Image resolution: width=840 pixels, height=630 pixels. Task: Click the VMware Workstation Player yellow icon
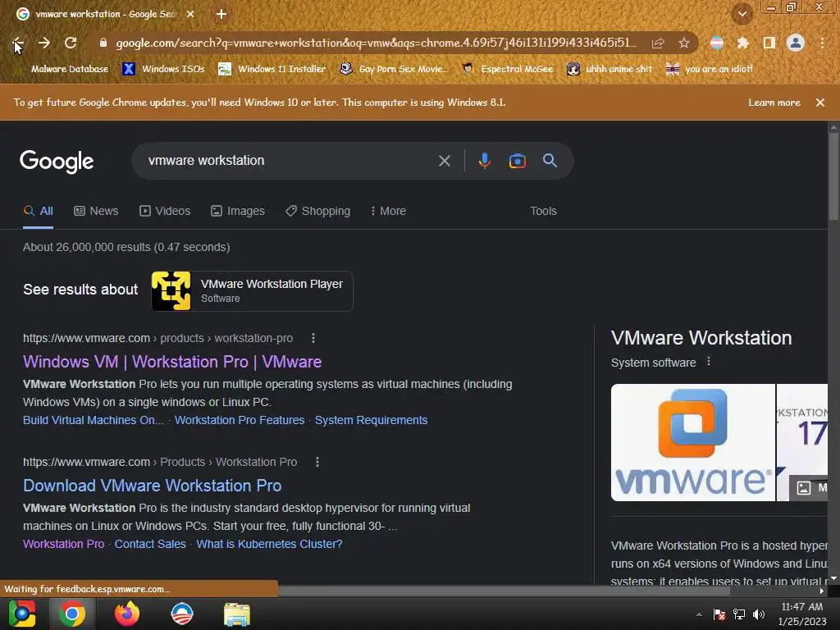tap(171, 291)
